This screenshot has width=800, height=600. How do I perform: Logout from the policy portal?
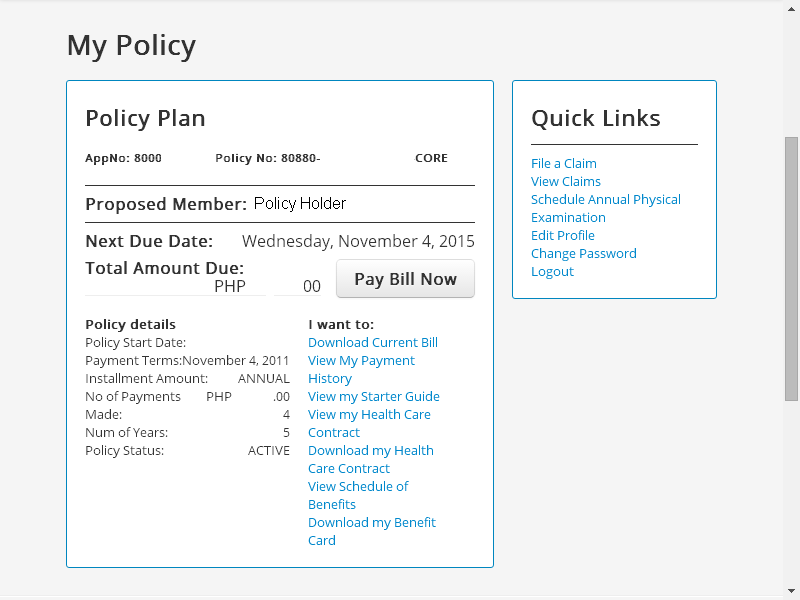(x=552, y=271)
